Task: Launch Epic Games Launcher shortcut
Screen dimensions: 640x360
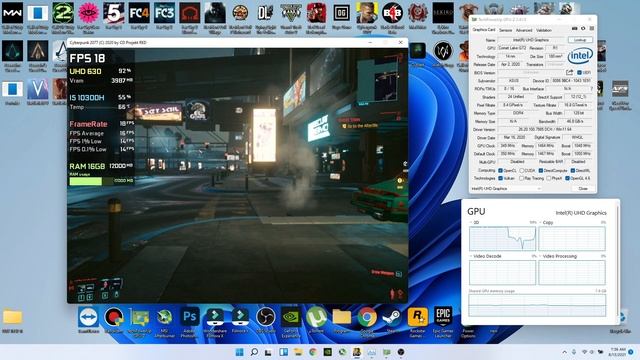Action: (442, 318)
